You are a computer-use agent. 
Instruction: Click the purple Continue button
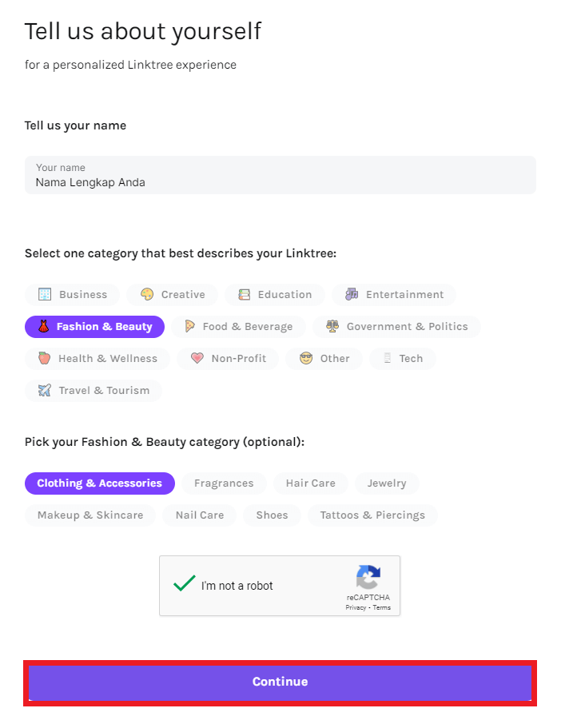click(x=280, y=682)
